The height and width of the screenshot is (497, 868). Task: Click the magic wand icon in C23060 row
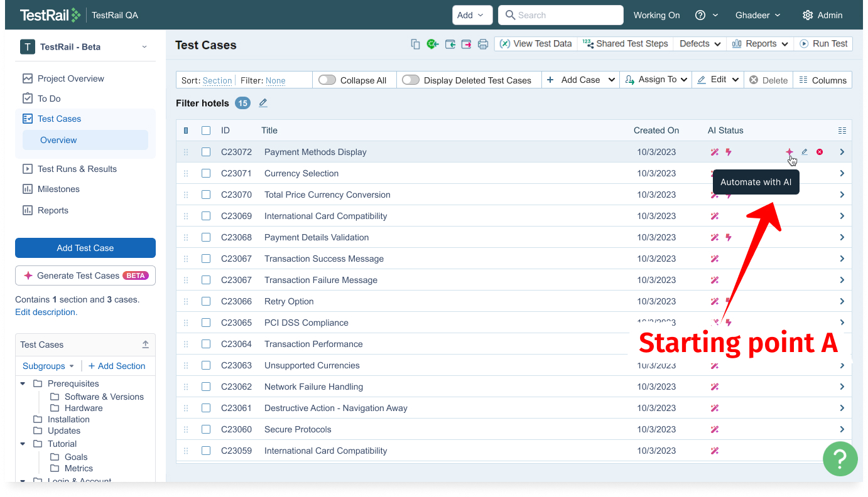714,429
